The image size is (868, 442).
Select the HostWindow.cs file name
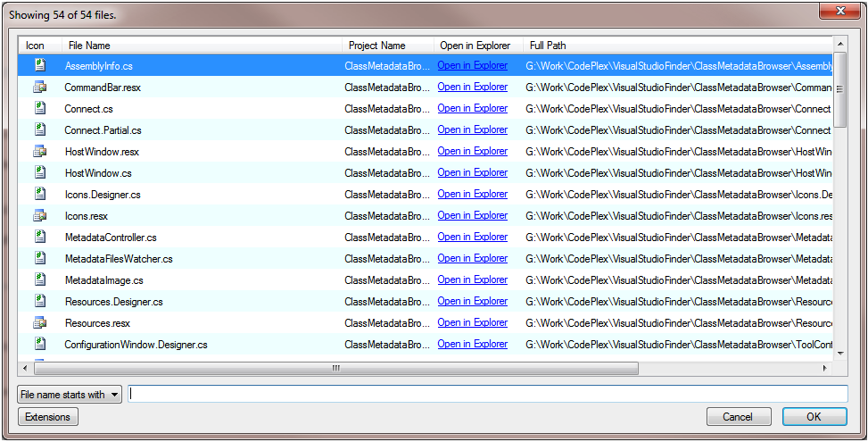click(x=98, y=173)
